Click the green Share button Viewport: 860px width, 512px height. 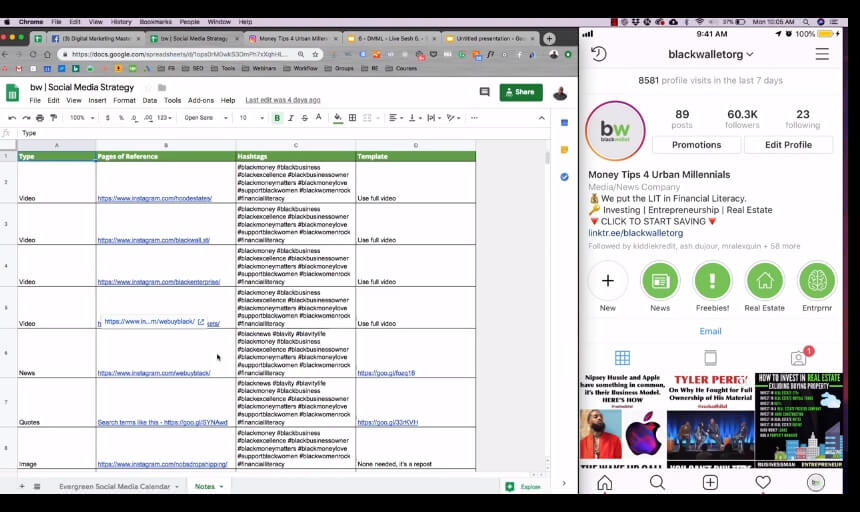click(521, 92)
